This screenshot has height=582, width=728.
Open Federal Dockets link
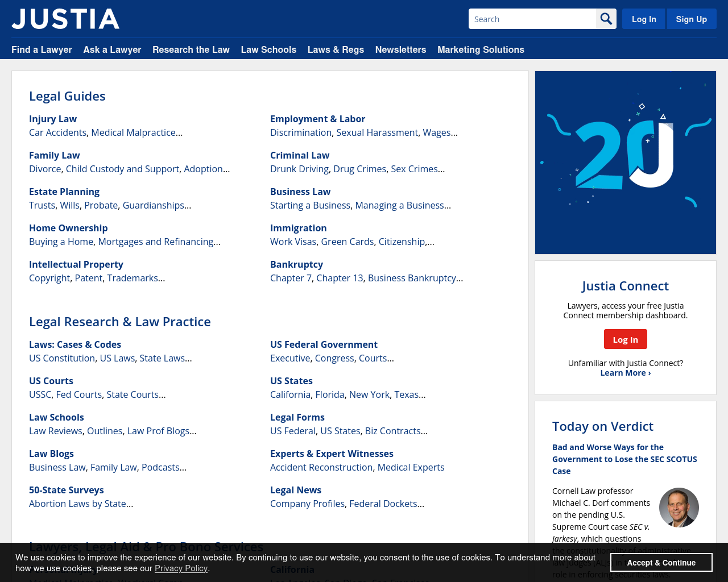click(383, 504)
